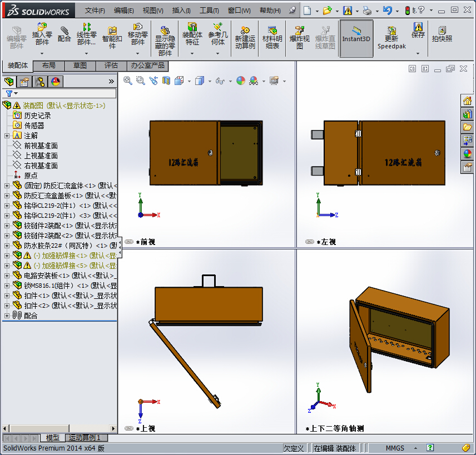
Task: Toggle the Instant3D button
Action: [356, 38]
